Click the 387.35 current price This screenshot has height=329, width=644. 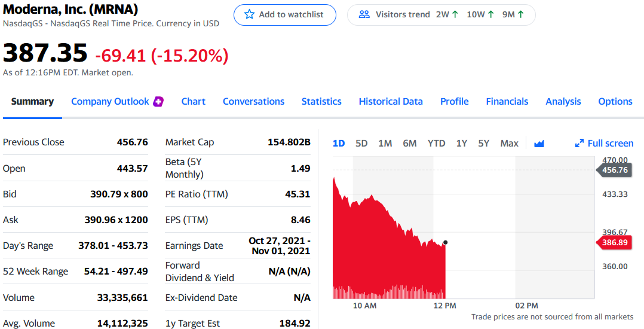coord(45,53)
